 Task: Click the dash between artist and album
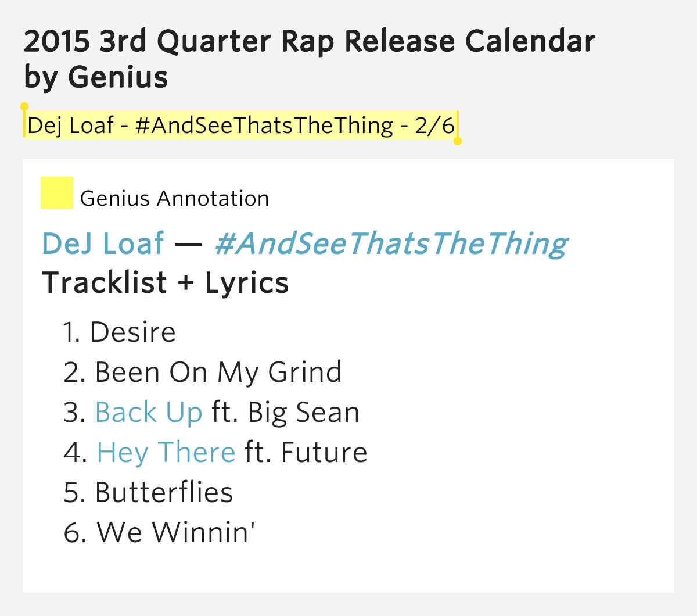pyautogui.click(x=189, y=244)
